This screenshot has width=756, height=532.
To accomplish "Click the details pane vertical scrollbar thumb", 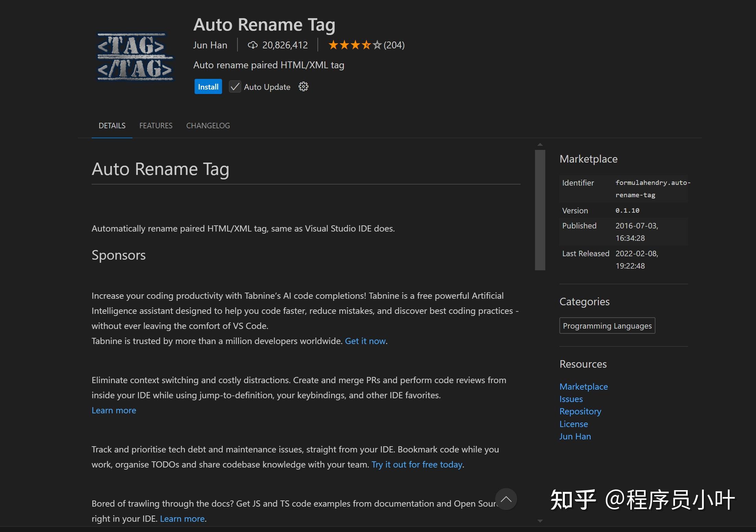I will pyautogui.click(x=540, y=210).
